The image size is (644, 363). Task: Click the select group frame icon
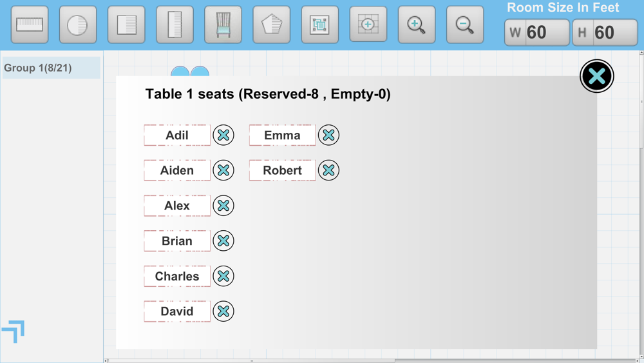point(319,25)
